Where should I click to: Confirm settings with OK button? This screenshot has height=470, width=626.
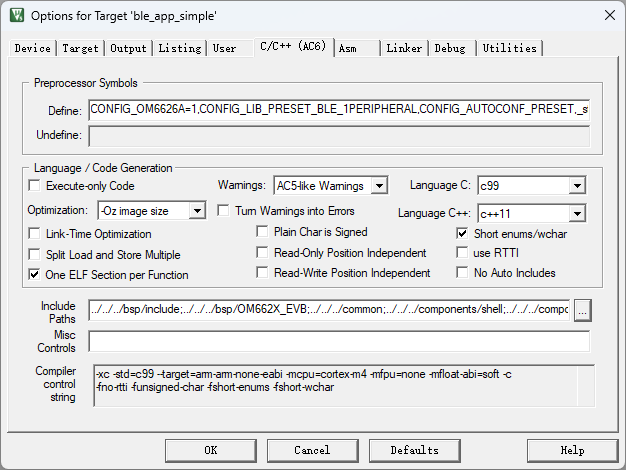coord(211,450)
